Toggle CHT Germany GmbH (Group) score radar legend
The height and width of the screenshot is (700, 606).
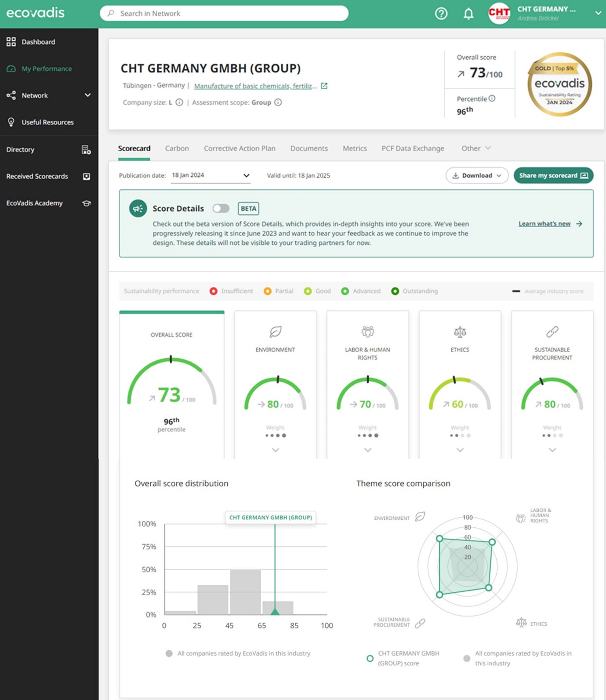(403, 658)
